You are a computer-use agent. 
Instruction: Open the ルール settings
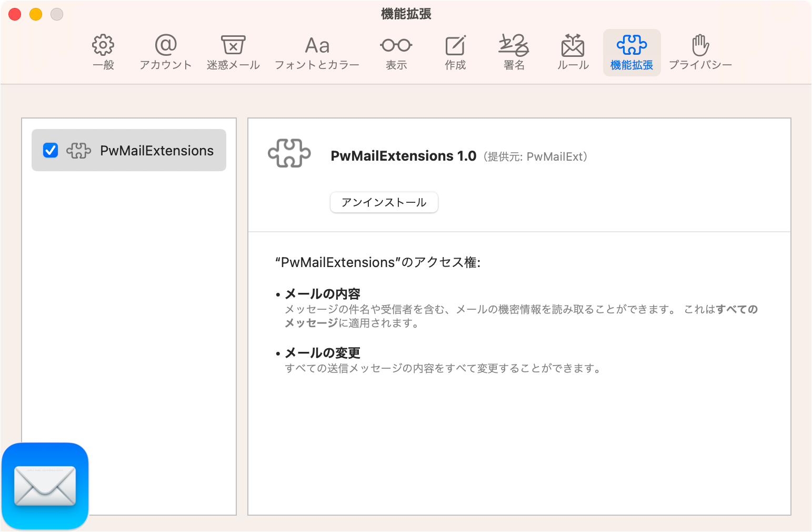click(x=572, y=51)
